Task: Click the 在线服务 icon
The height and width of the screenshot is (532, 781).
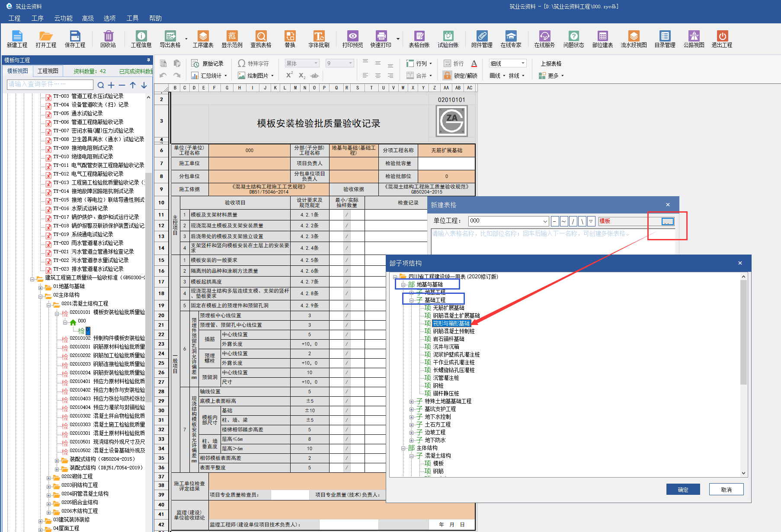Action: [544, 39]
